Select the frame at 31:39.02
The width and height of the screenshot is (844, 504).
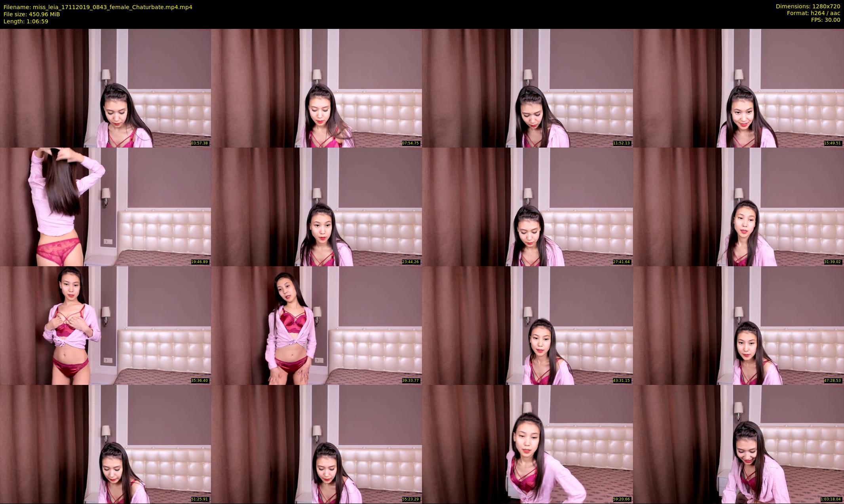(x=738, y=207)
